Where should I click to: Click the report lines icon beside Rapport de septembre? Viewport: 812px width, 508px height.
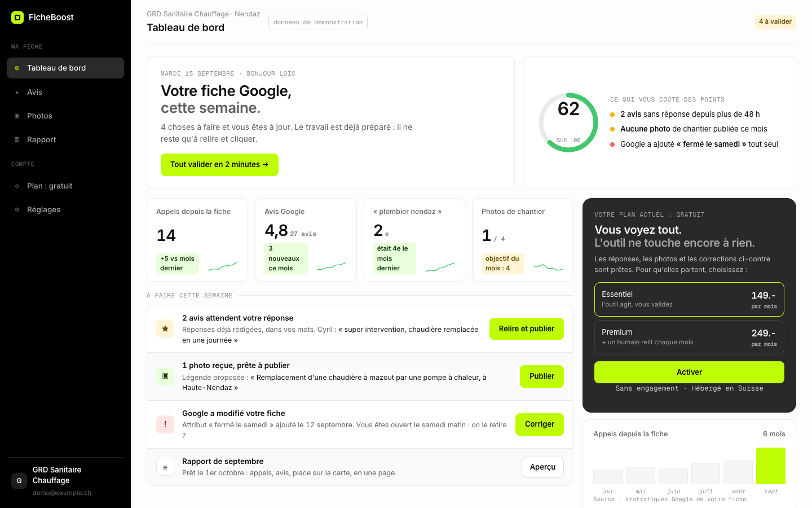point(165,467)
